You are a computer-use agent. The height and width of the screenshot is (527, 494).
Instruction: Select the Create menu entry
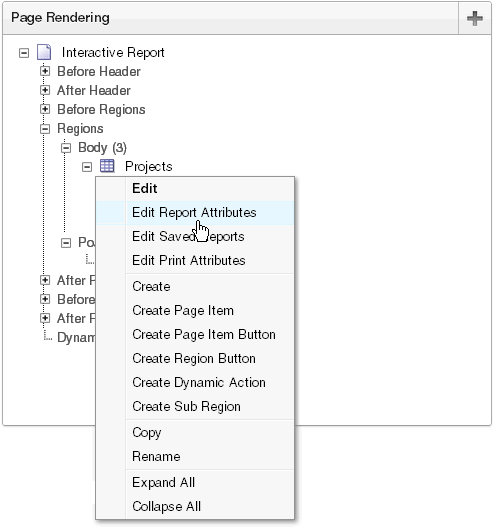pyautogui.click(x=195, y=287)
